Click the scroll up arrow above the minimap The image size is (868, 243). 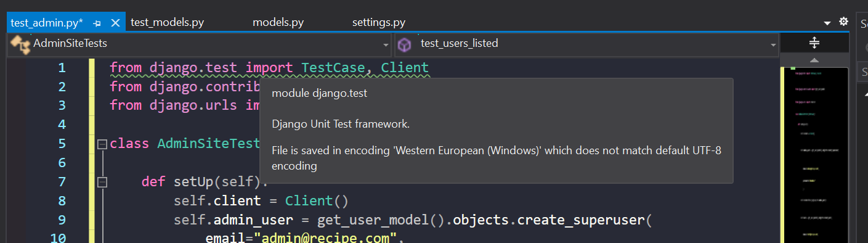[x=814, y=60]
